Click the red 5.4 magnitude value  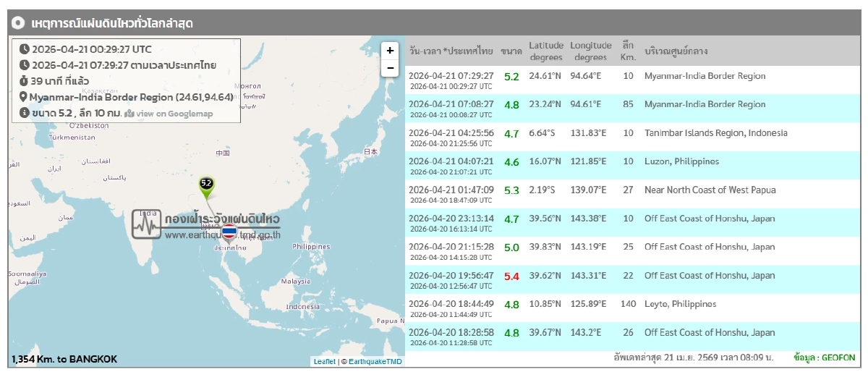click(511, 276)
